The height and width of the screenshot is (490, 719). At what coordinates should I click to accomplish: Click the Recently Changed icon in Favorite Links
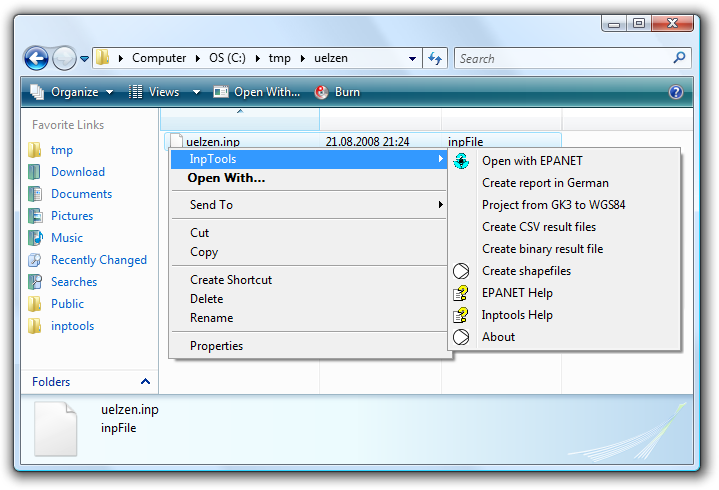pos(35,260)
